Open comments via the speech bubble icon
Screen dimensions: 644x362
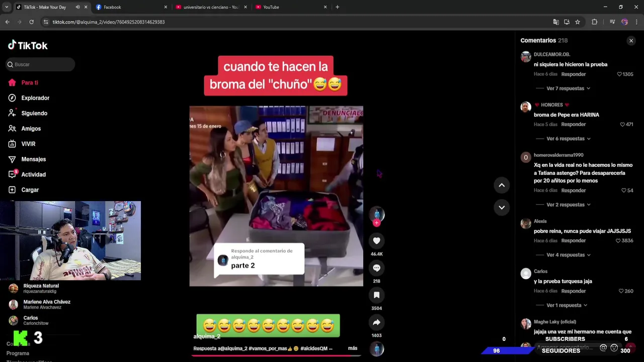pos(376,268)
